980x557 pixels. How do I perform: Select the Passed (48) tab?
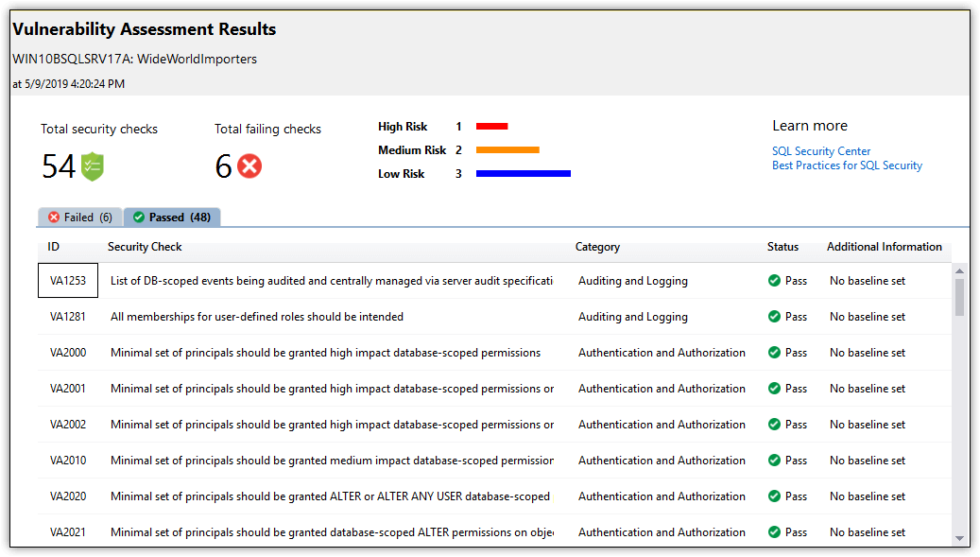[173, 217]
